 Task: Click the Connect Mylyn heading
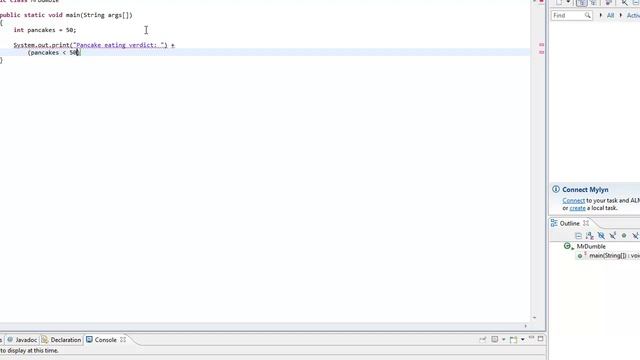[x=585, y=189]
